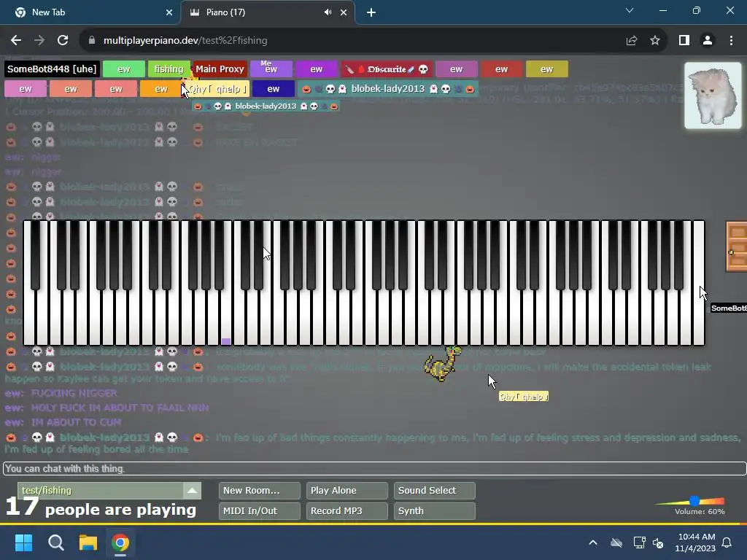Reload the multiplayerpiano page
The width and height of the screenshot is (747, 560).
(63, 41)
